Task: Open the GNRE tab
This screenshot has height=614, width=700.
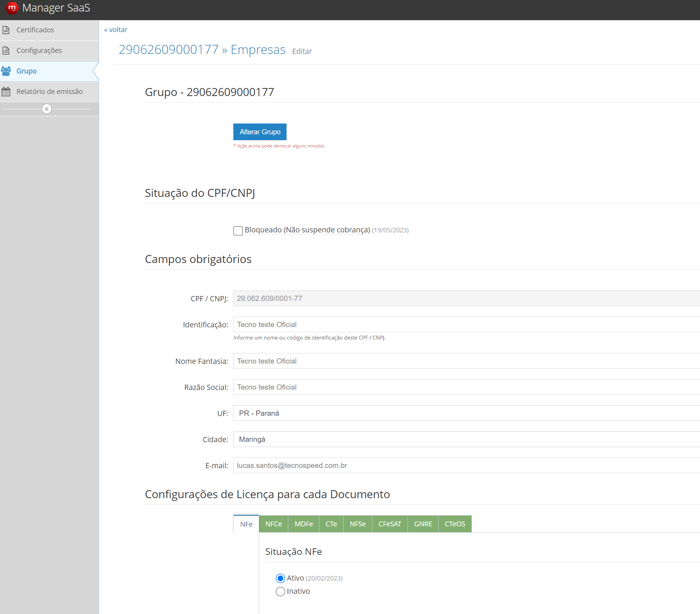Action: (423, 524)
